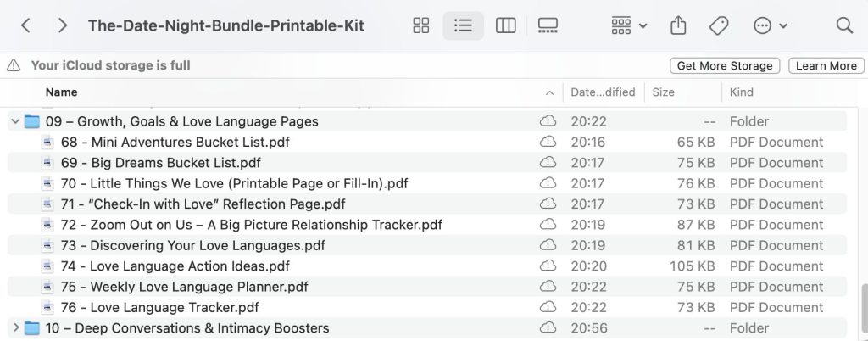Image resolution: width=868 pixels, height=341 pixels.
Task: Sort by the Name column header
Action: coord(61,92)
